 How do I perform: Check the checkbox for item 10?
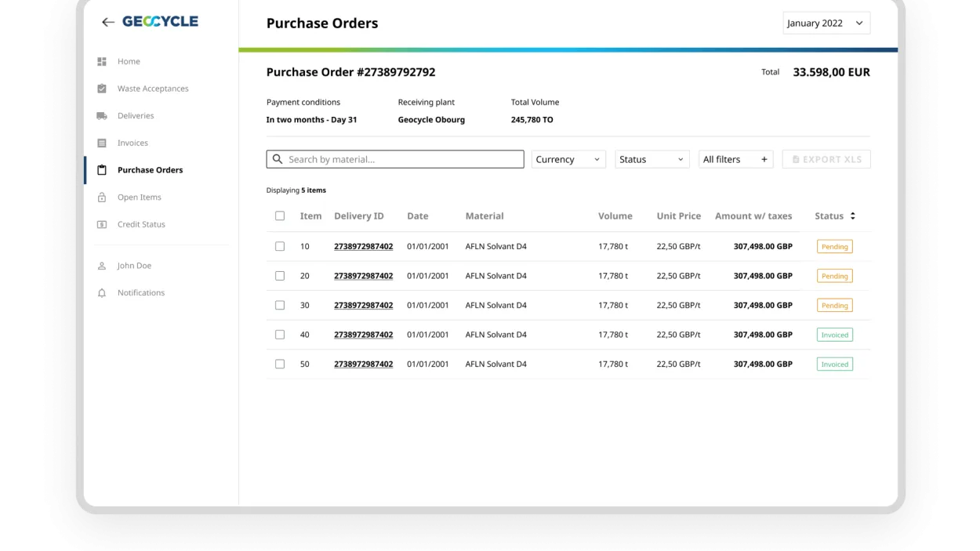280,247
